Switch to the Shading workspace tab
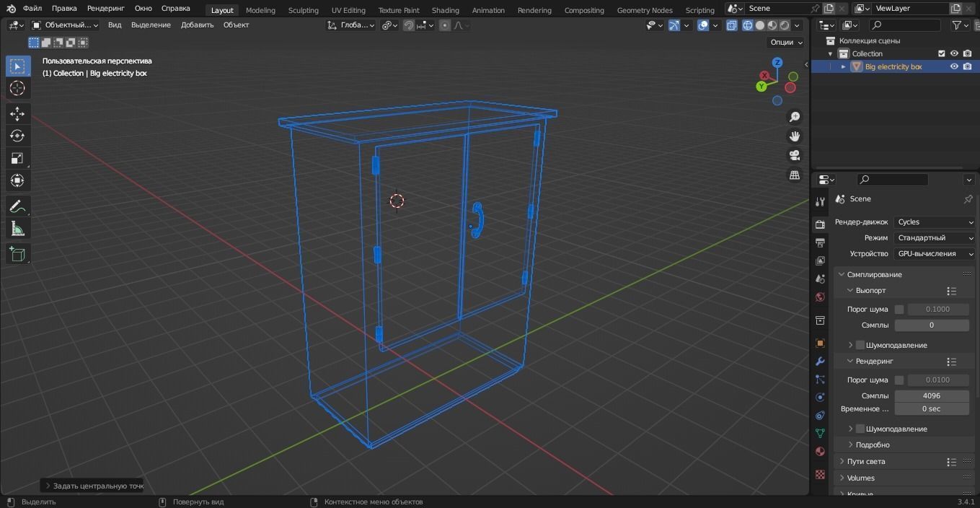Viewport: 980px width, 508px height. point(445,10)
